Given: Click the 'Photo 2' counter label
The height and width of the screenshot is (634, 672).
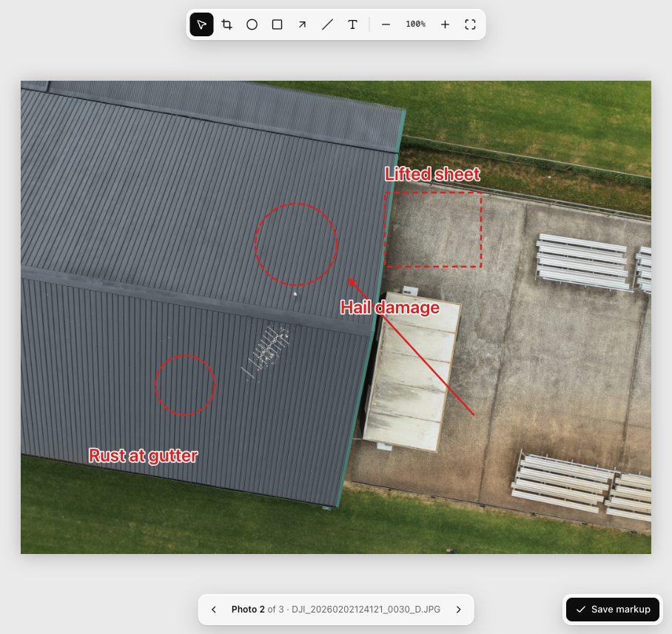Looking at the screenshot, I should click(248, 610).
